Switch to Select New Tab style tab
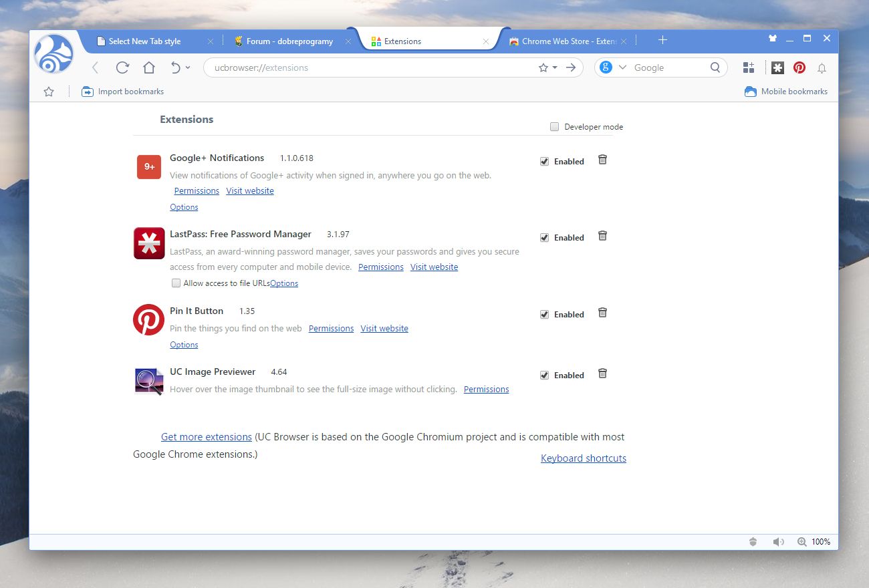 pyautogui.click(x=145, y=41)
